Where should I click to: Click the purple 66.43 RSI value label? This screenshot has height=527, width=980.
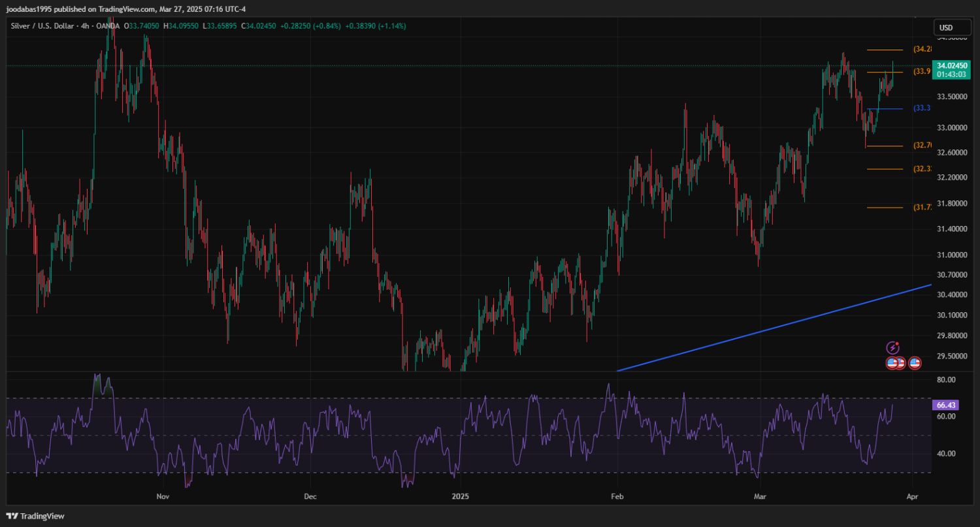(946, 406)
